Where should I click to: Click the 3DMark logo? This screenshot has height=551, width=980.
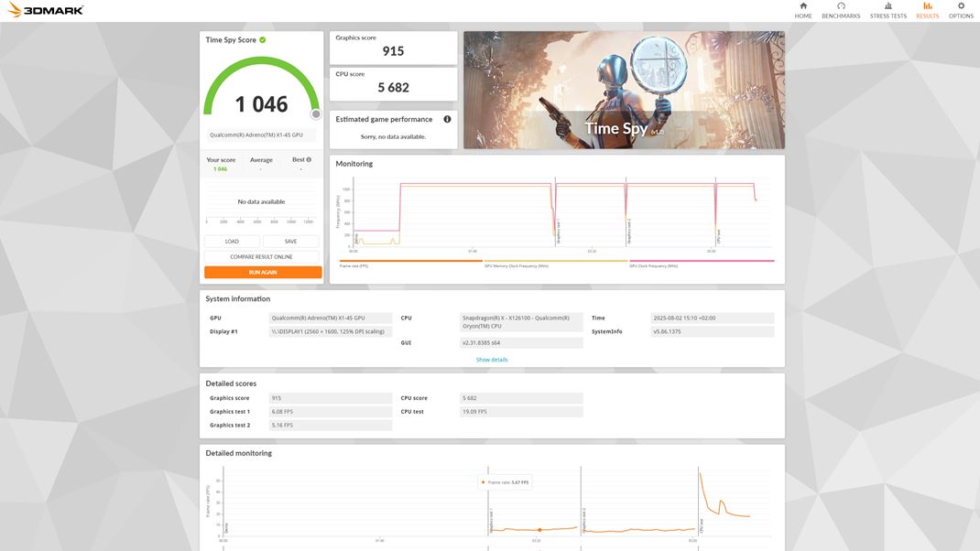(45, 9)
